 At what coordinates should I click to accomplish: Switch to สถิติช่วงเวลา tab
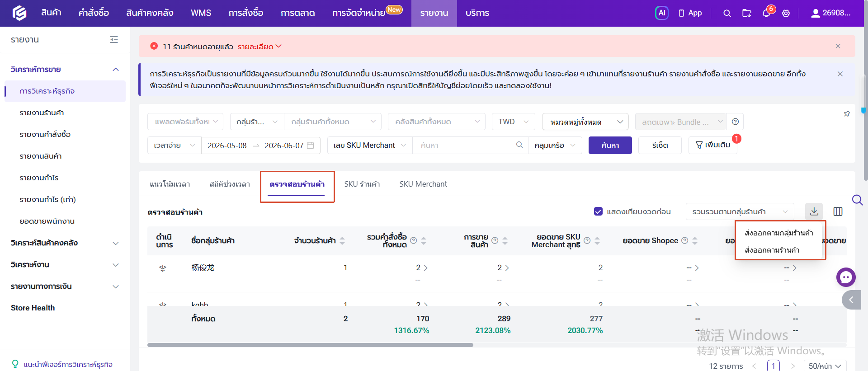pyautogui.click(x=230, y=184)
